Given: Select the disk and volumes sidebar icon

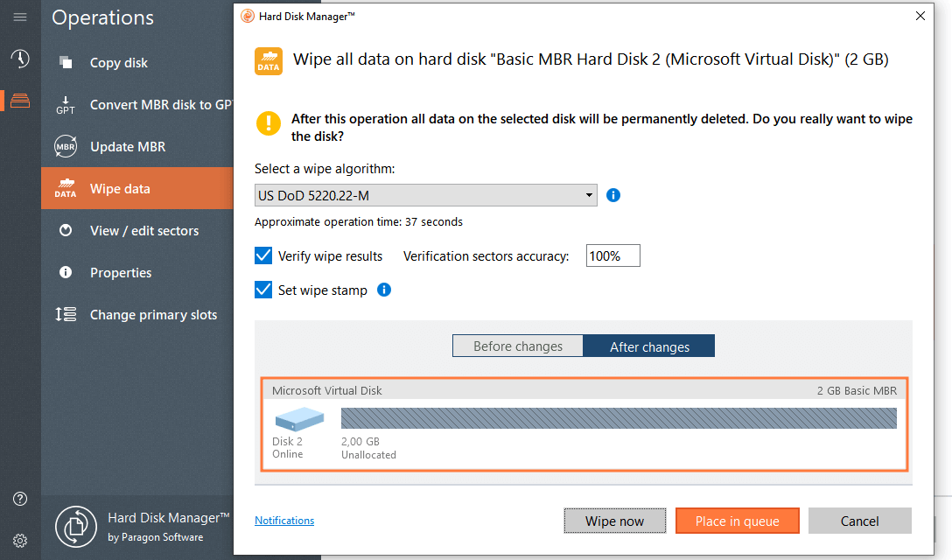Looking at the screenshot, I should 20,101.
